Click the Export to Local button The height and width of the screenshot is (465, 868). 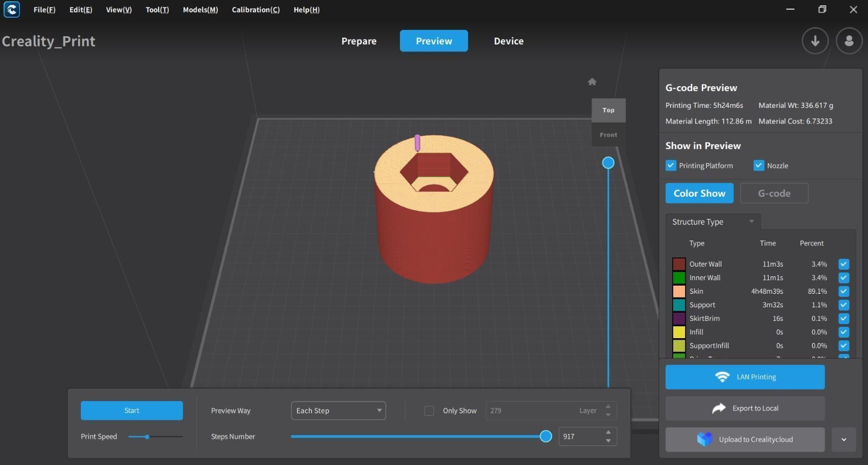[745, 408]
